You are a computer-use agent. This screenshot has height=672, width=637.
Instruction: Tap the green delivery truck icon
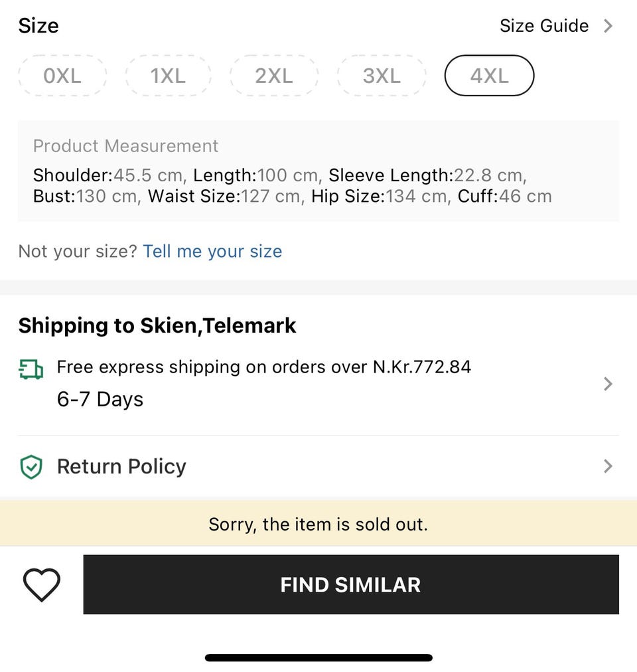pyautogui.click(x=31, y=369)
